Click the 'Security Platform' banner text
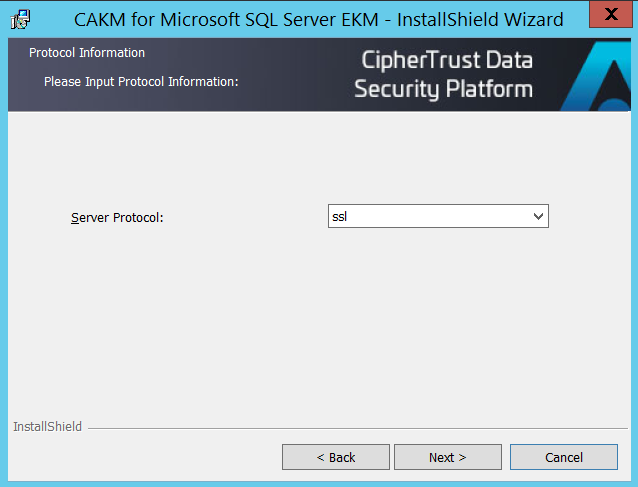 pos(443,90)
